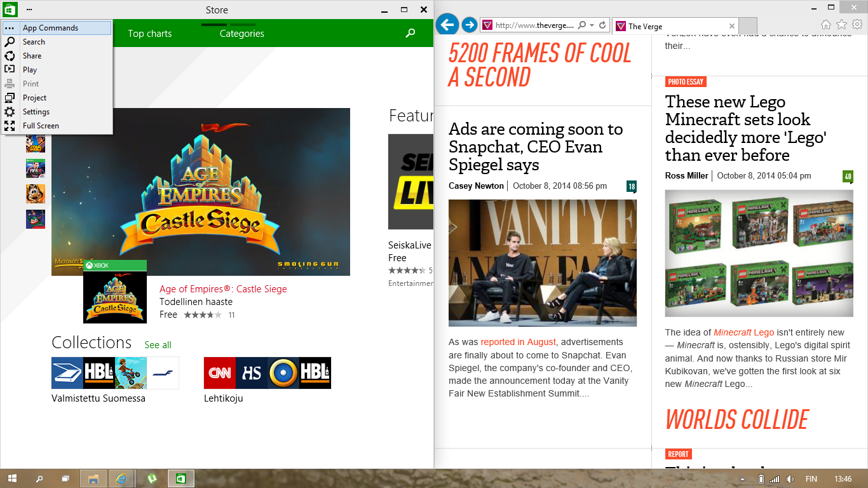Click the taskbar volume speaker icon
Viewport: 868px width, 488px height.
point(790,478)
